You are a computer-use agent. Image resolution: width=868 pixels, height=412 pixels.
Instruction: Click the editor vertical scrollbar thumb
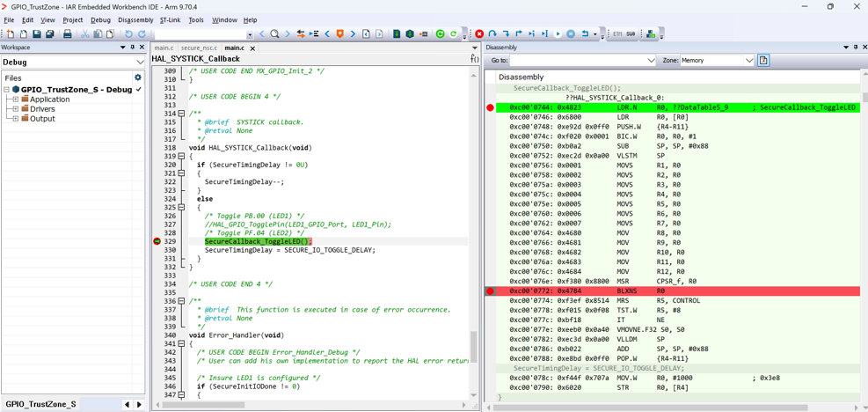[474, 347]
